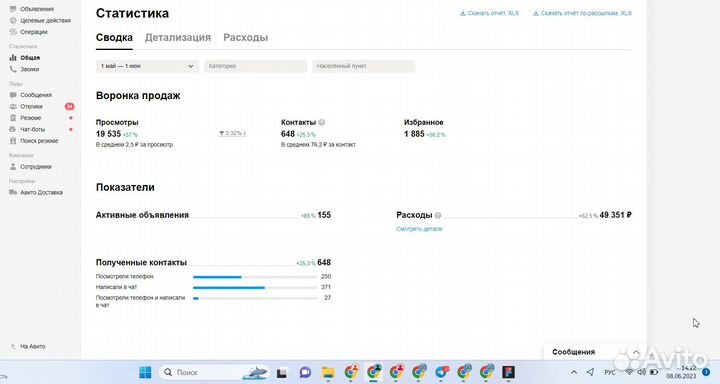Screen dimensions: 720x384
Task: Switch to the Сводка tab
Action: (x=114, y=38)
